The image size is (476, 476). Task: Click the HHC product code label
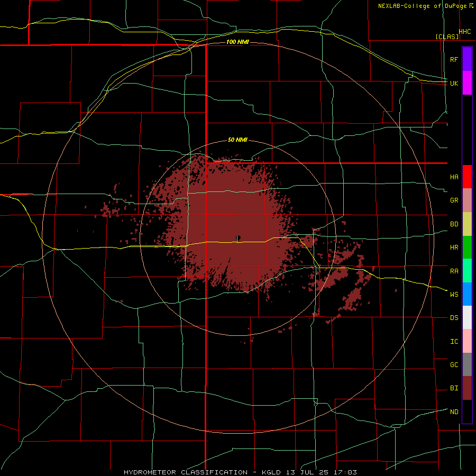pos(465,32)
